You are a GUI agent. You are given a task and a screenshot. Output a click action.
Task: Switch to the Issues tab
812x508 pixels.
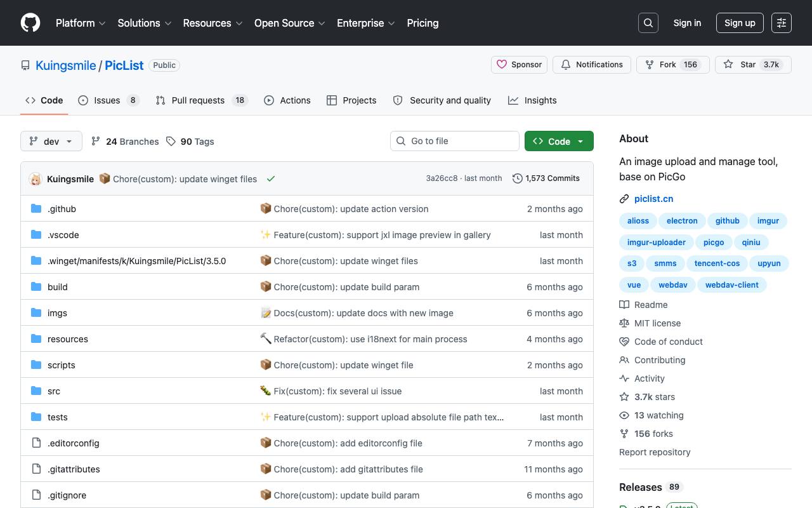108,100
